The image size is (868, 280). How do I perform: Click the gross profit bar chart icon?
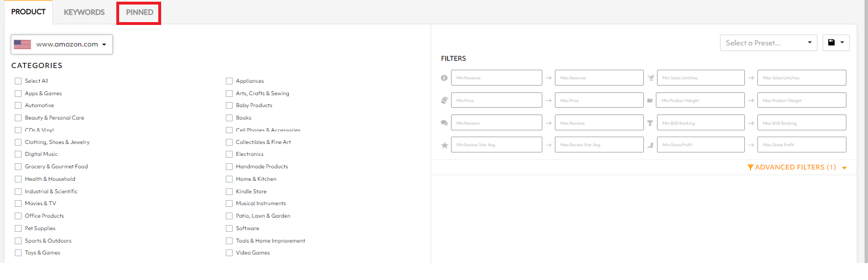click(x=650, y=145)
